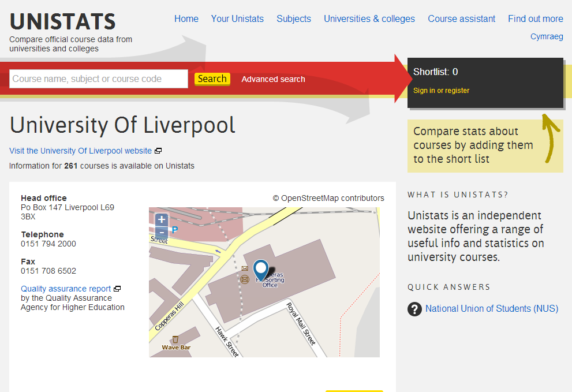Zoom out on the map
The width and height of the screenshot is (572, 392).
point(162,233)
